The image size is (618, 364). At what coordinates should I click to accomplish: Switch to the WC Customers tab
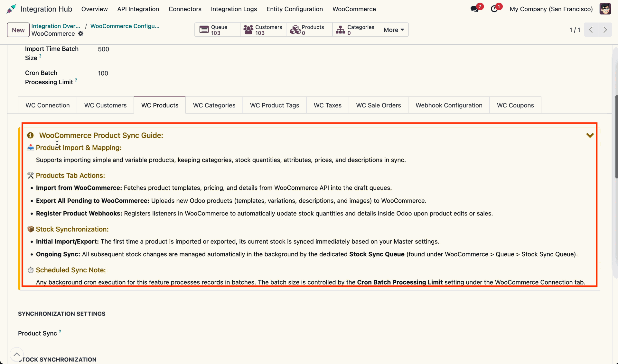pyautogui.click(x=106, y=105)
